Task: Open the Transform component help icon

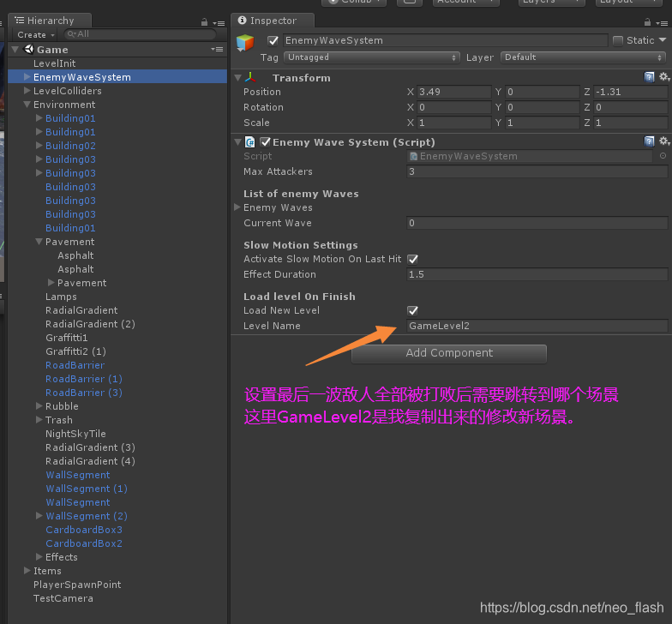Action: click(650, 77)
